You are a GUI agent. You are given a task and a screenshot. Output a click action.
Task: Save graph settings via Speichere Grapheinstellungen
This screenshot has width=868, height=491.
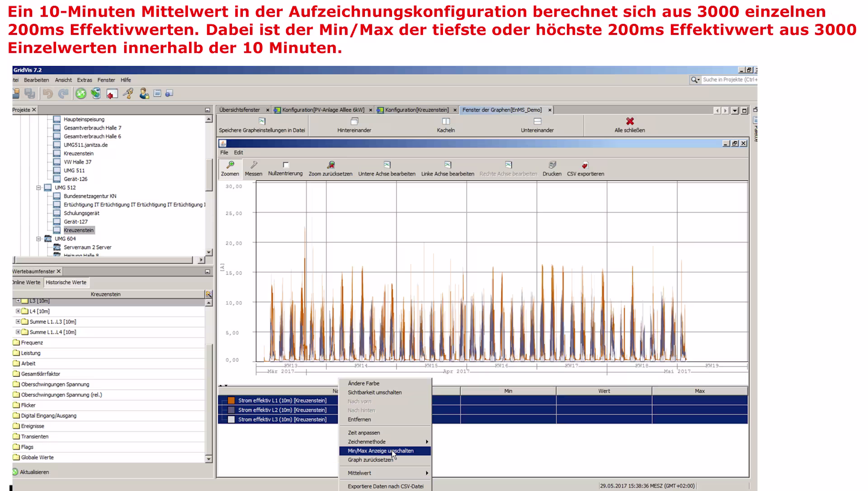pos(262,122)
